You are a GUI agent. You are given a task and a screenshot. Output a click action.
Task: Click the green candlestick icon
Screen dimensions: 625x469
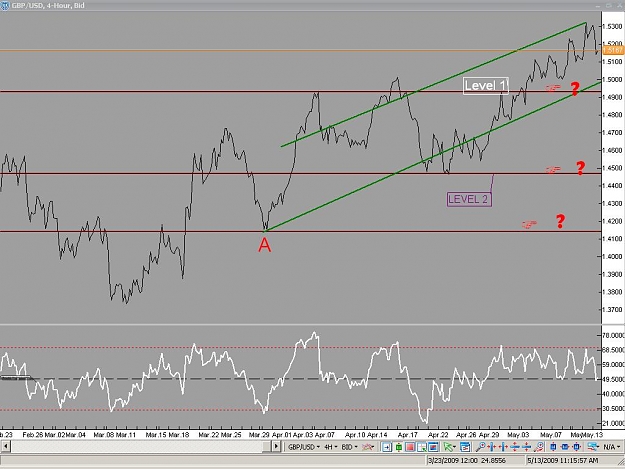pyautogui.click(x=398, y=447)
